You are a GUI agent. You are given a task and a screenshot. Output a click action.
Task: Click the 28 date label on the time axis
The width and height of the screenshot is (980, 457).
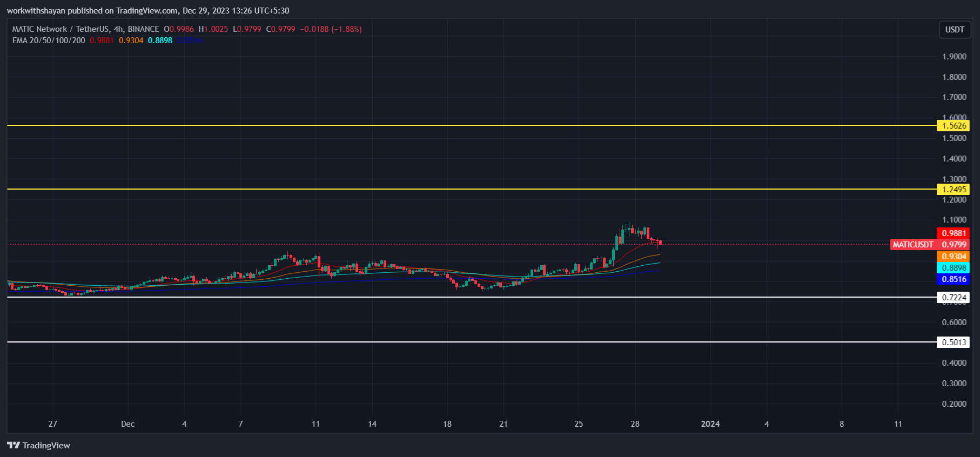[635, 424]
